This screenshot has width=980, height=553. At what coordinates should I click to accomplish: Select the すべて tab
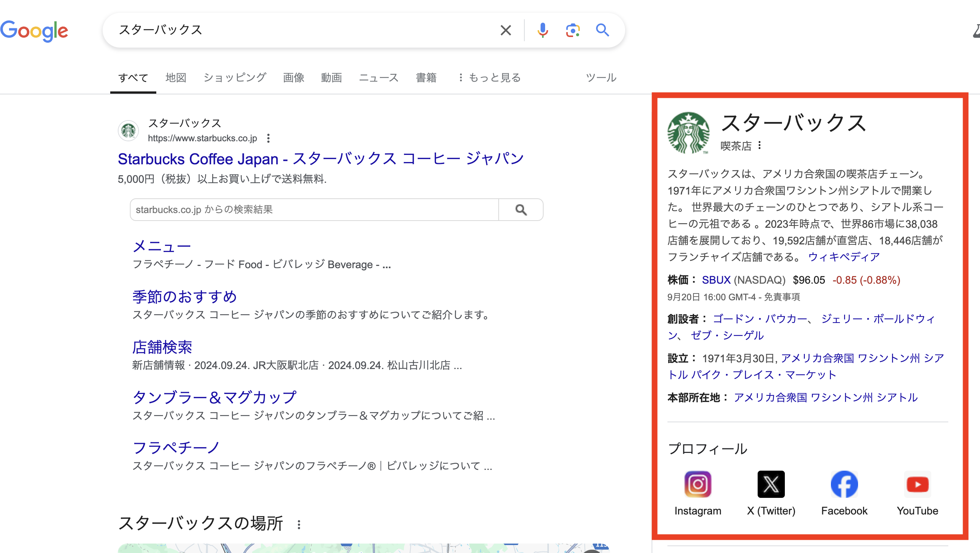[x=133, y=78]
